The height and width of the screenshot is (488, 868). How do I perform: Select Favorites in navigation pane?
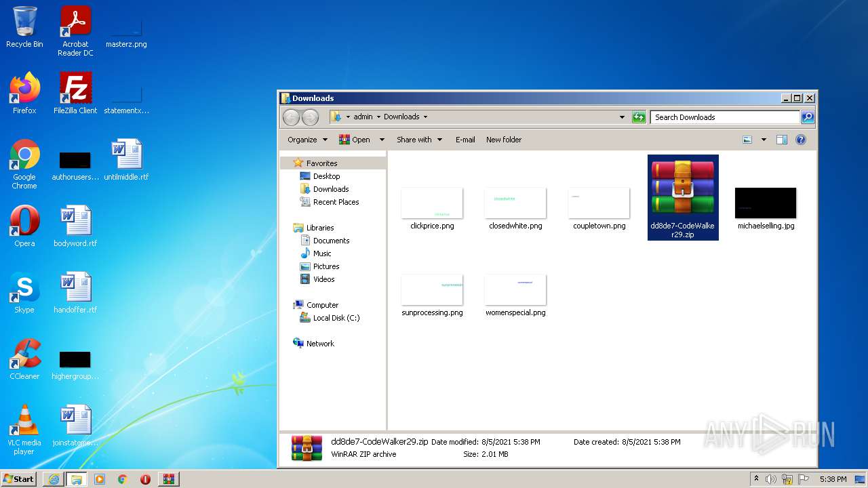(x=321, y=163)
